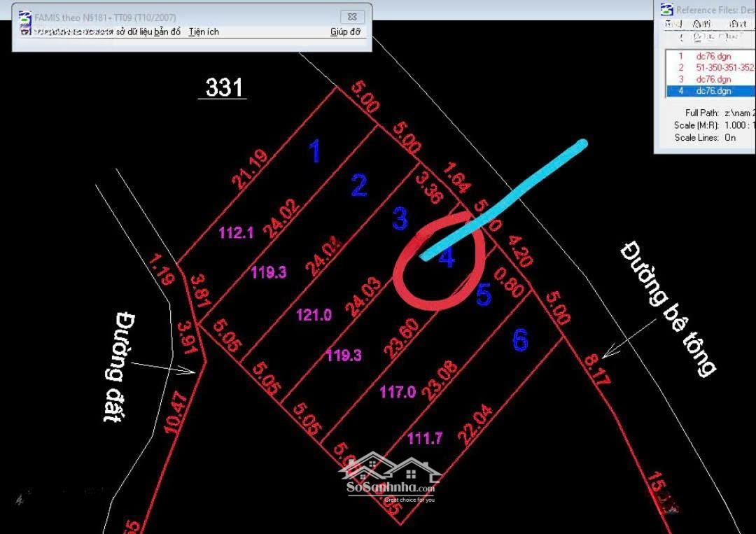Open the 'Tiện ích' menu

203,32
